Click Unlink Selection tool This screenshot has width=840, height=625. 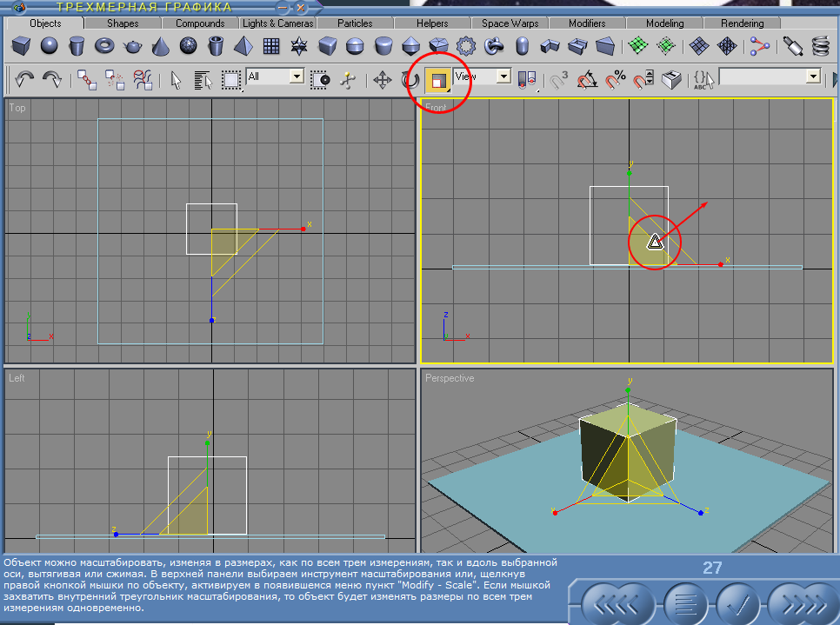coord(115,80)
